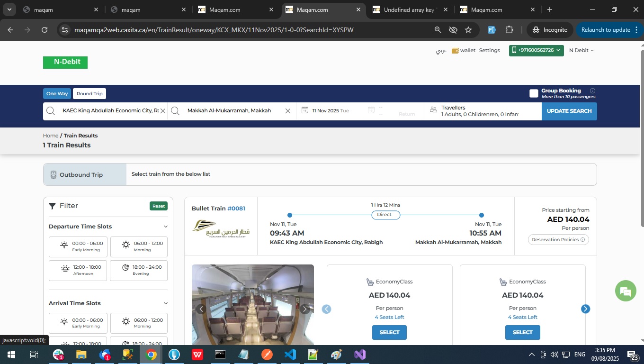Switch to the Undefined array key browser tab
644x364 pixels.
(409, 9)
